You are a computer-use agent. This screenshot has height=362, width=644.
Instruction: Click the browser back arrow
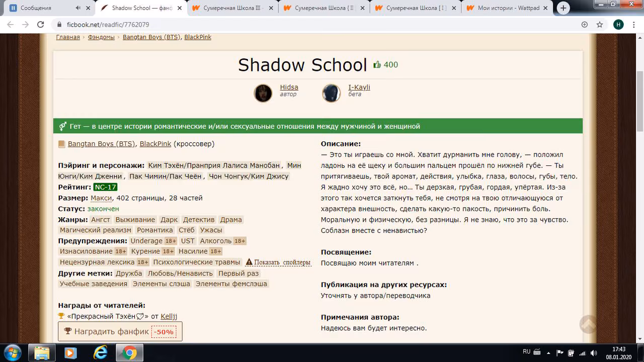[x=11, y=25]
